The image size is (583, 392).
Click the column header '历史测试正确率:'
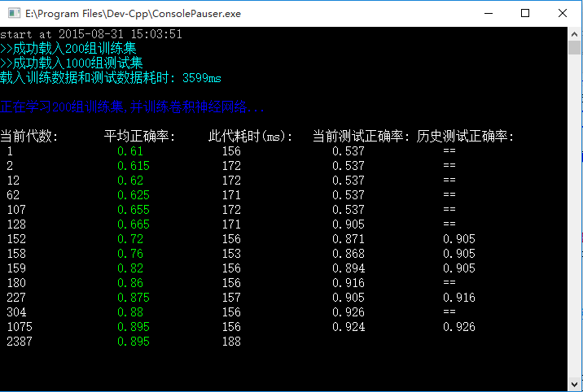[x=465, y=137]
